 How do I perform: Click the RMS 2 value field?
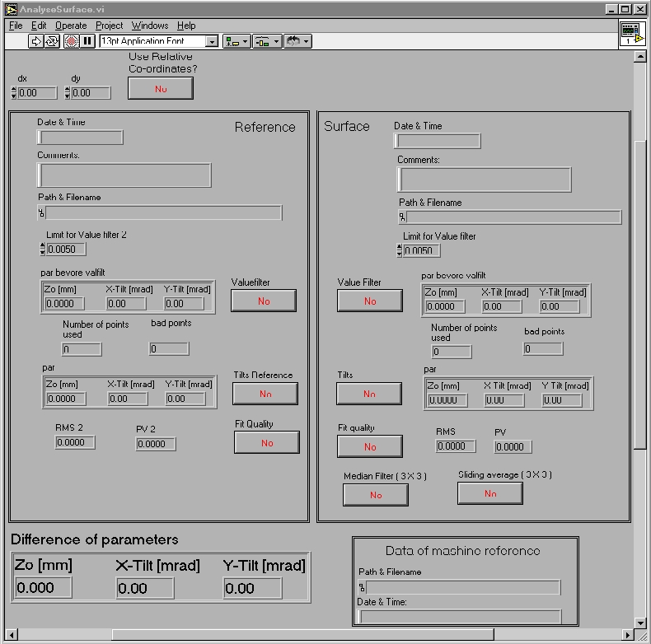coord(75,442)
